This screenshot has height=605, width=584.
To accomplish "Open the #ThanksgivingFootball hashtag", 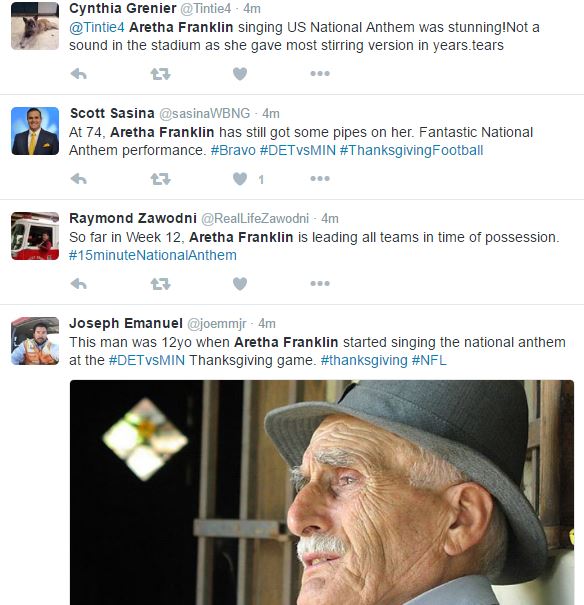I will [x=411, y=150].
